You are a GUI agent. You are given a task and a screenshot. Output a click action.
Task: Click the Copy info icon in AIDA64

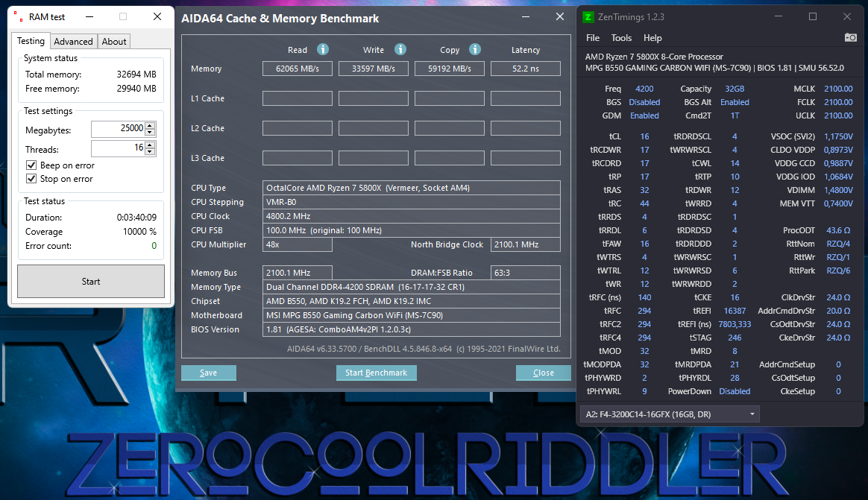coord(475,49)
